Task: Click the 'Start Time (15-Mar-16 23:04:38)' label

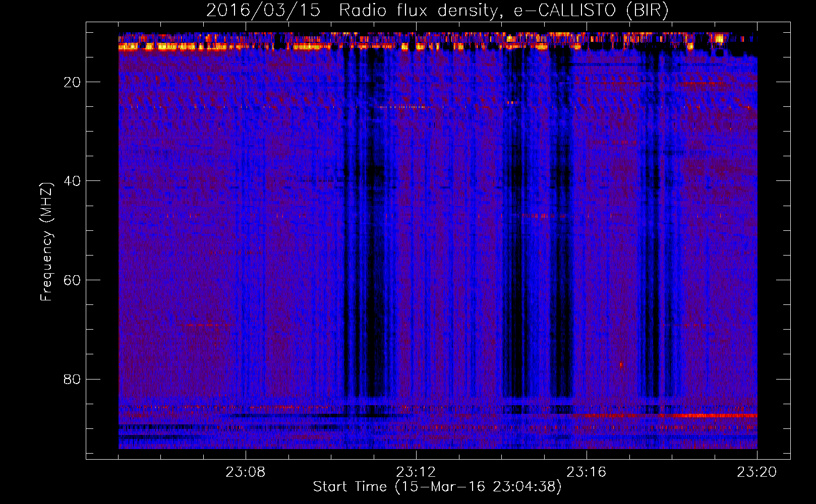Action: coord(437,487)
